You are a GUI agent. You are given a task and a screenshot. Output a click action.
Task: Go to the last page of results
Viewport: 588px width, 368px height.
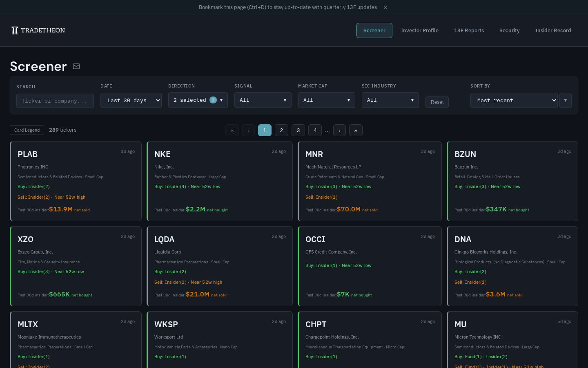tap(356, 130)
